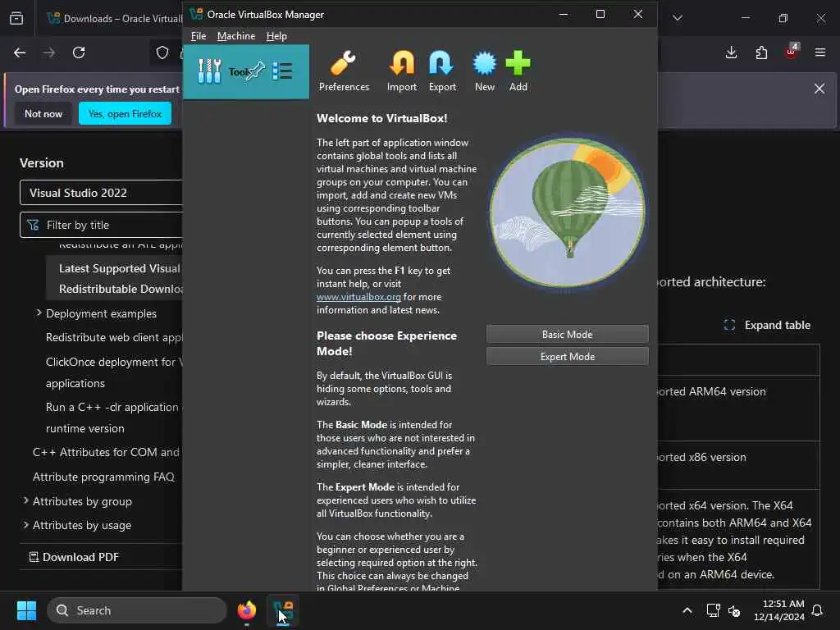Expand Attributes by usage node
The height and width of the screenshot is (630, 840).
25,525
